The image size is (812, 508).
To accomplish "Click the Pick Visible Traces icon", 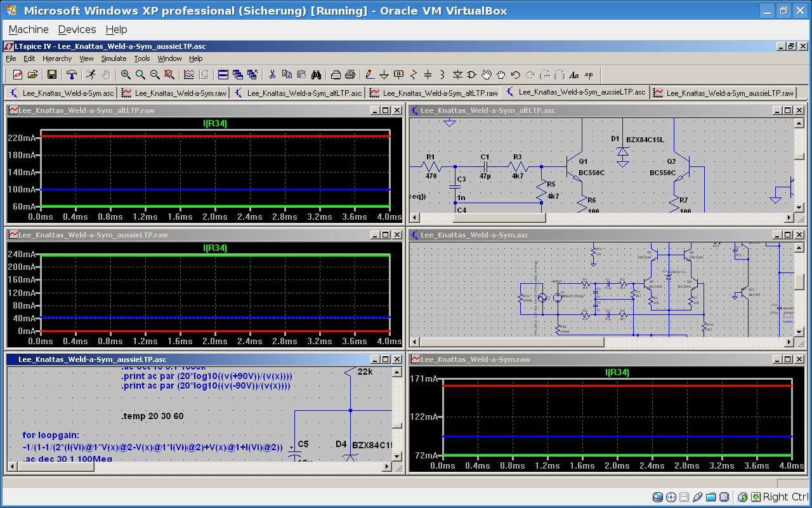I will coord(189,74).
